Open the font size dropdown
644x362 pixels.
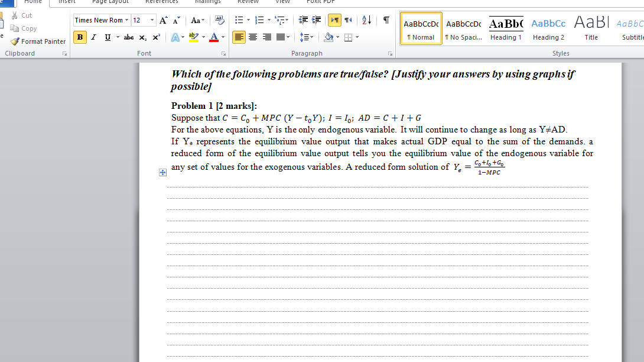tap(149, 20)
